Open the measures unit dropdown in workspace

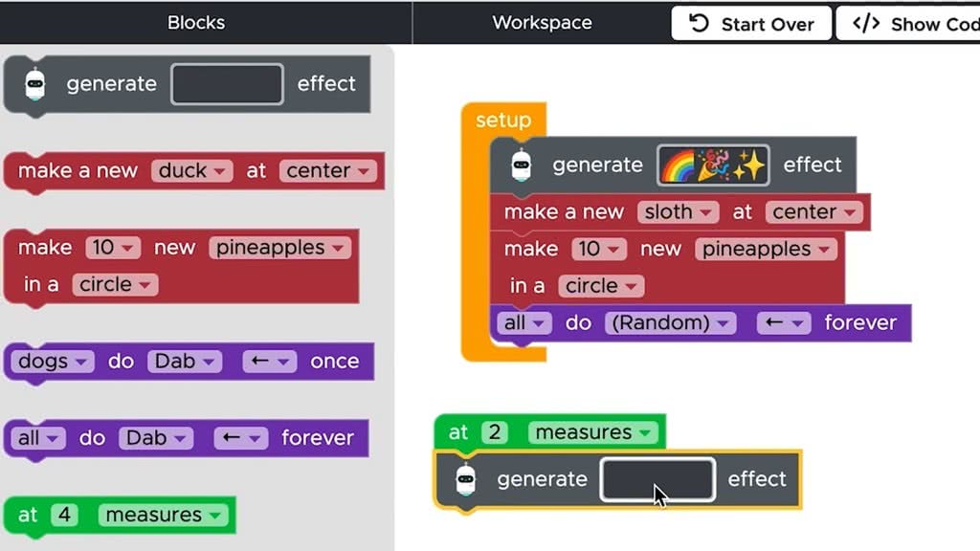(593, 432)
